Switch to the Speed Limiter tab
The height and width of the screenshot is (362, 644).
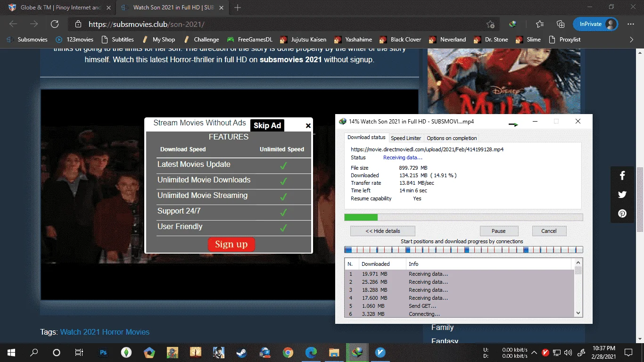[406, 138]
